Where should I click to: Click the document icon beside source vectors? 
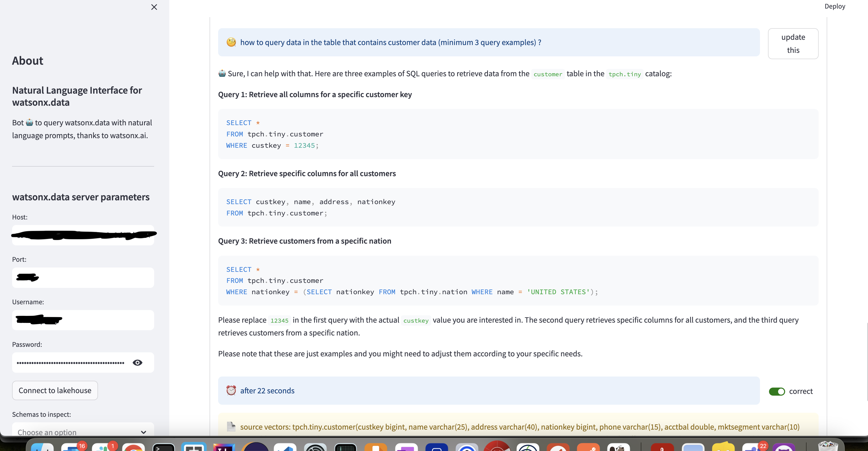tap(231, 426)
